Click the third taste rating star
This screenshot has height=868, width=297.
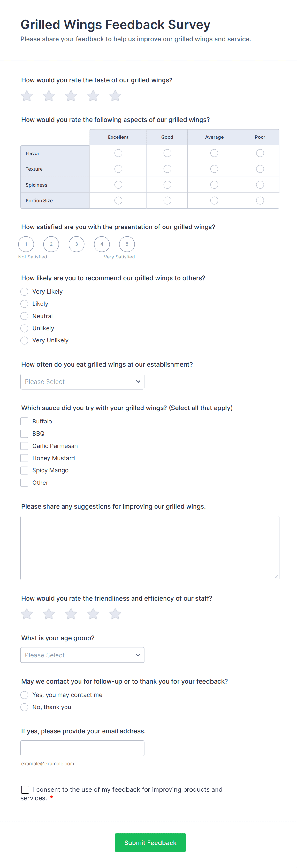(x=71, y=96)
